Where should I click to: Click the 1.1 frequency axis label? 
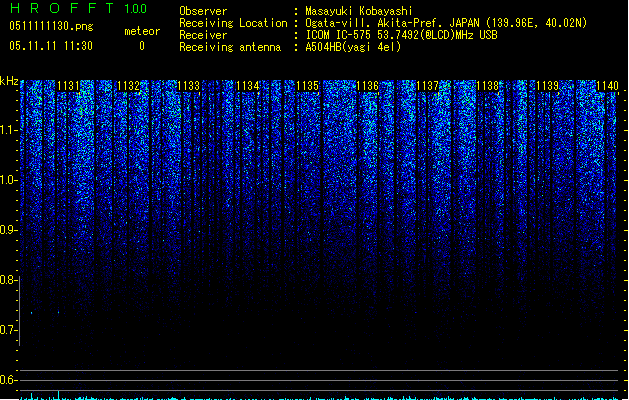(x=8, y=130)
